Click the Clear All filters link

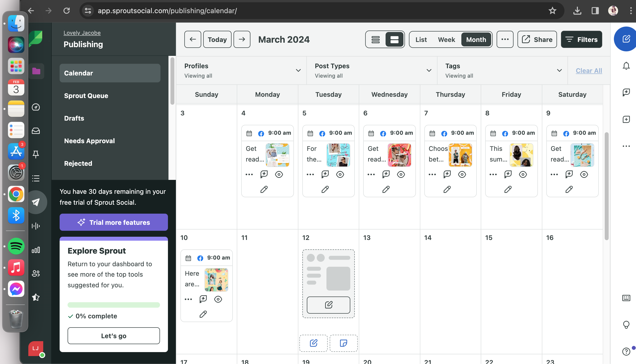point(589,70)
